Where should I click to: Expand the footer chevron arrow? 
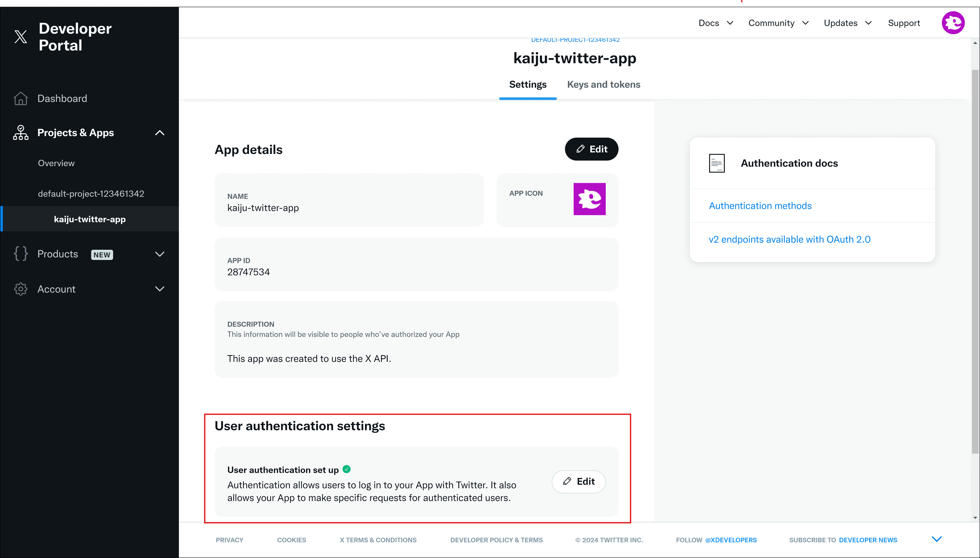[937, 539]
